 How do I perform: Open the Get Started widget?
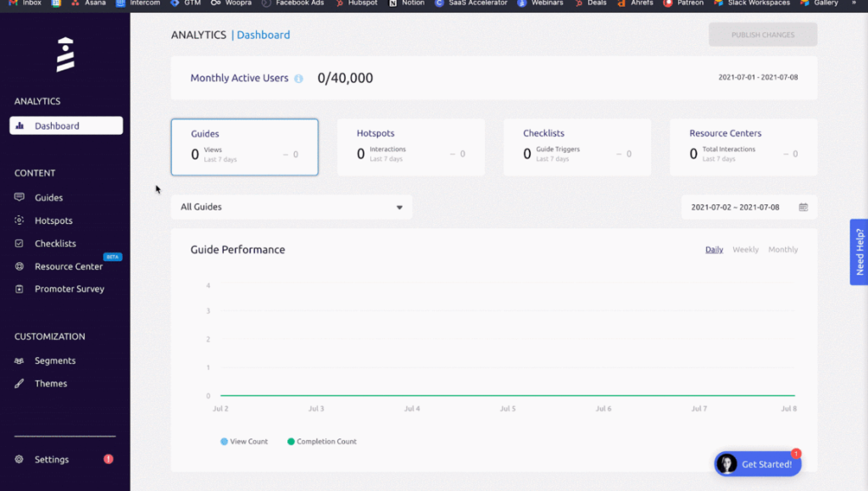(x=756, y=464)
